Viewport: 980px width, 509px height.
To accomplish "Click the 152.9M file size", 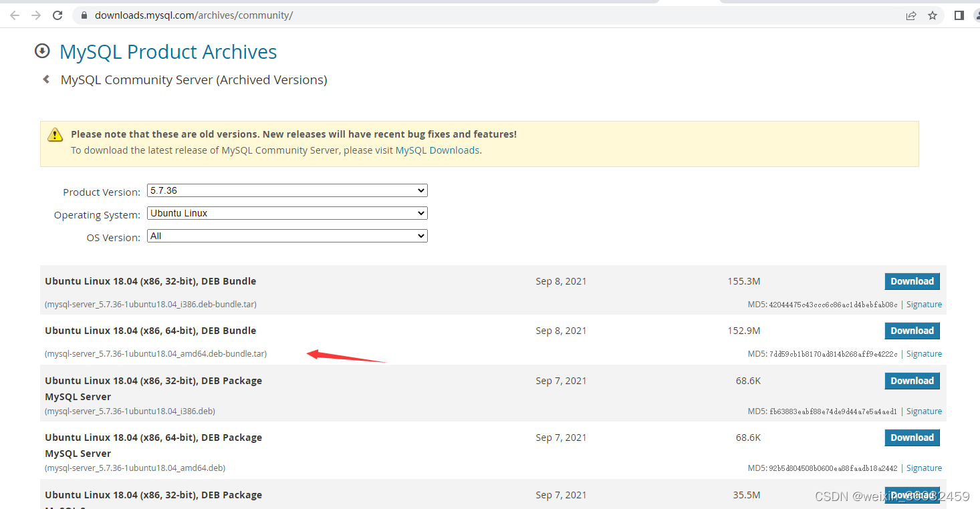I will click(744, 331).
